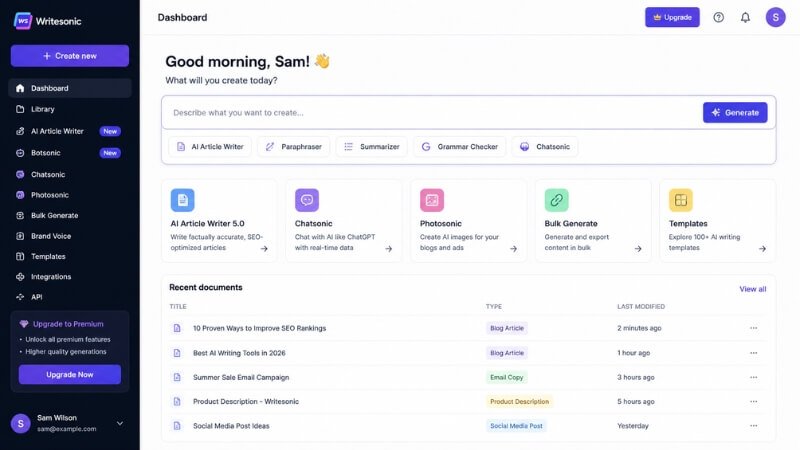Open the help question mark icon

click(x=718, y=17)
